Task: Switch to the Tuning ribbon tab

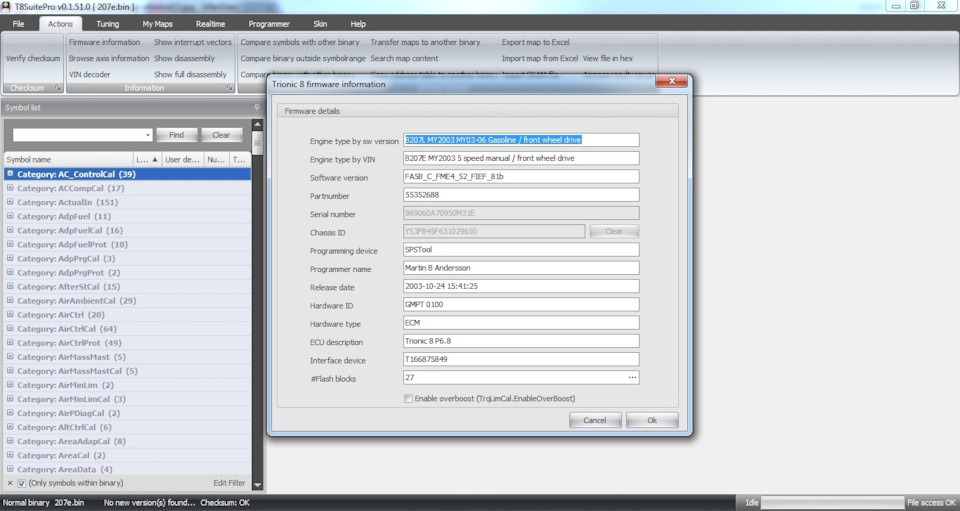Action: click(108, 24)
